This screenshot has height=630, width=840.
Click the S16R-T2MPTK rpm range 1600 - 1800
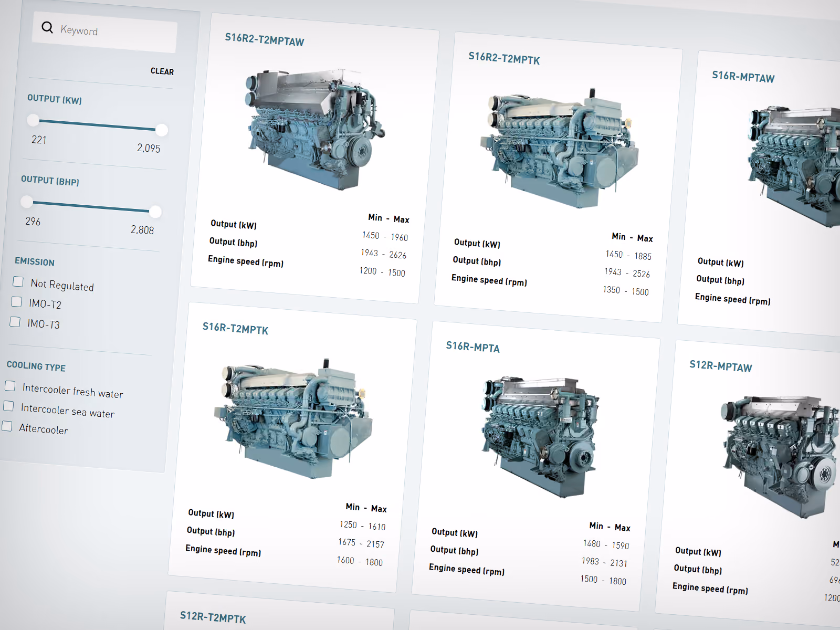[360, 561]
